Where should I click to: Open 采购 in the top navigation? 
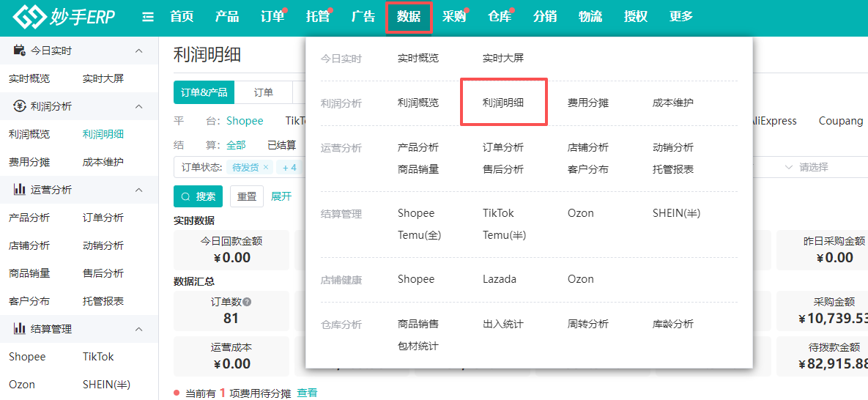(x=454, y=17)
